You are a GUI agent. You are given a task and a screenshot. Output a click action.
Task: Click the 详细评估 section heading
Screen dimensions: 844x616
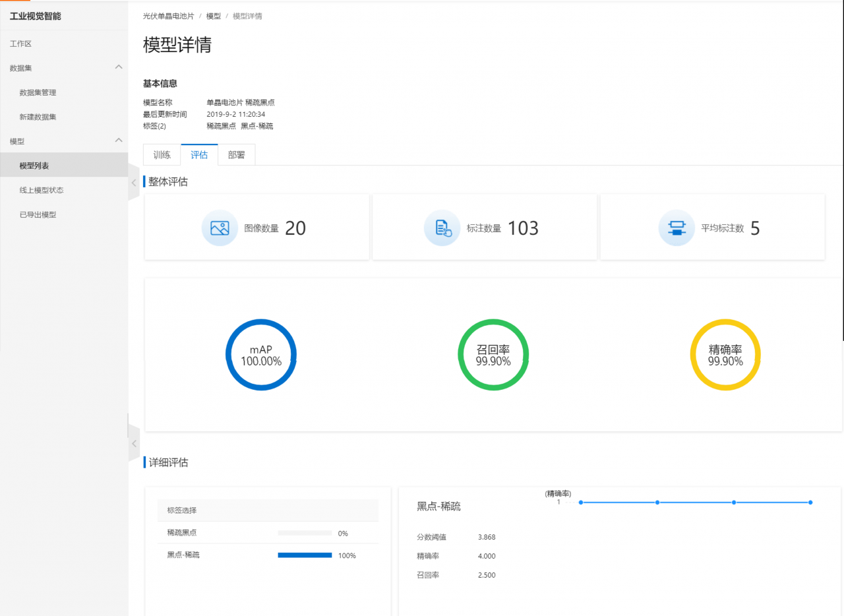click(x=168, y=463)
